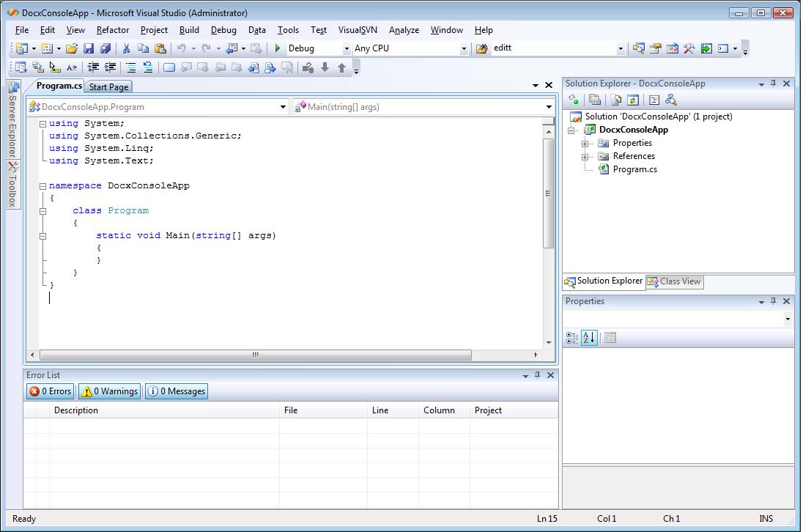Screen dimensions: 811x532
Task: Click the Start Page green arrow icon
Action: [x=706, y=48]
